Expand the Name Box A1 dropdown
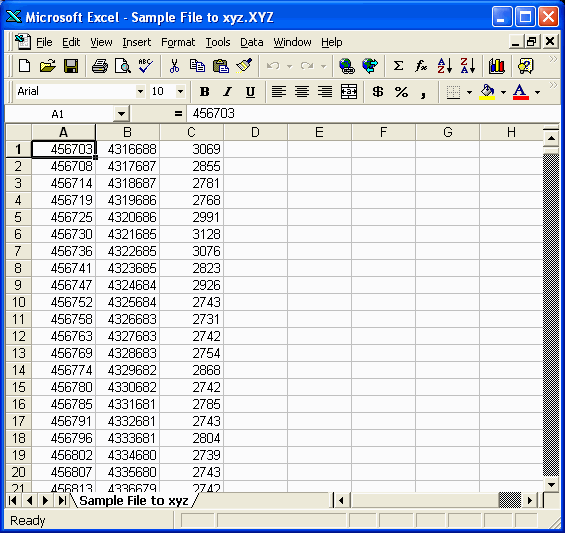Screen dimensions: 565x533 [121, 114]
